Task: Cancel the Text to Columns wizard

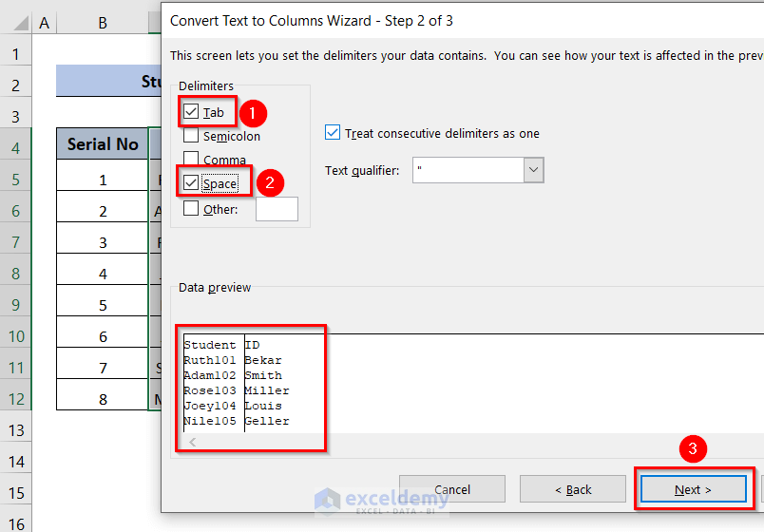Action: click(x=452, y=489)
